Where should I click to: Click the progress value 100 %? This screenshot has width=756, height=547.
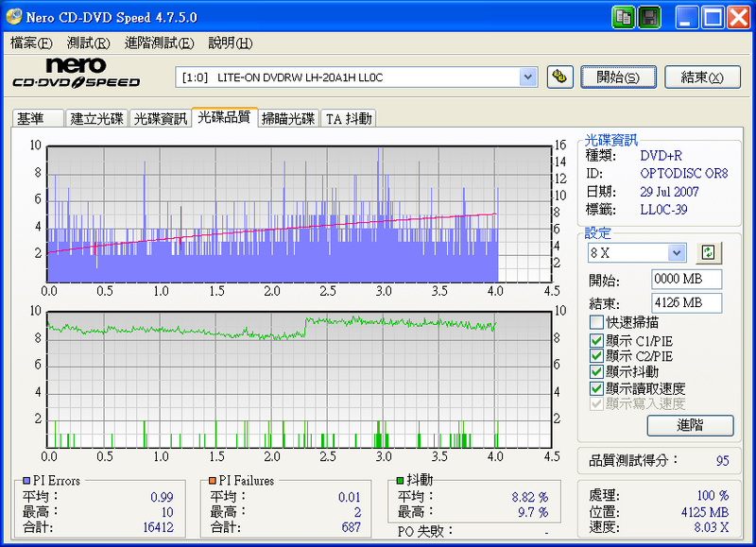point(713,495)
